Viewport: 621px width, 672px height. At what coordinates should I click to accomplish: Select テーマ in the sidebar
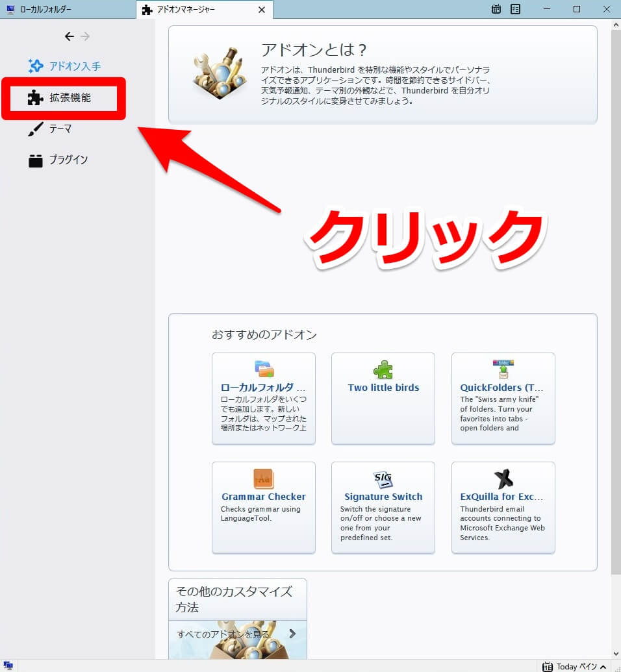pos(50,129)
